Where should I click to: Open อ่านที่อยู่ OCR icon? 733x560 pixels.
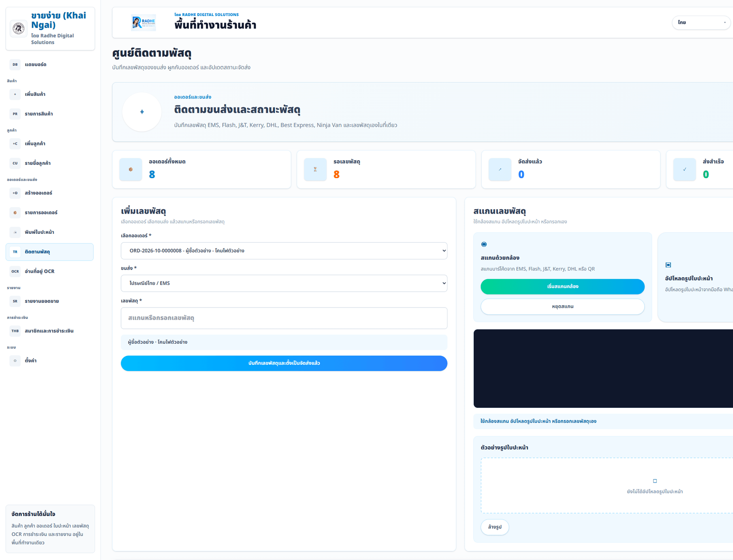[x=15, y=271]
